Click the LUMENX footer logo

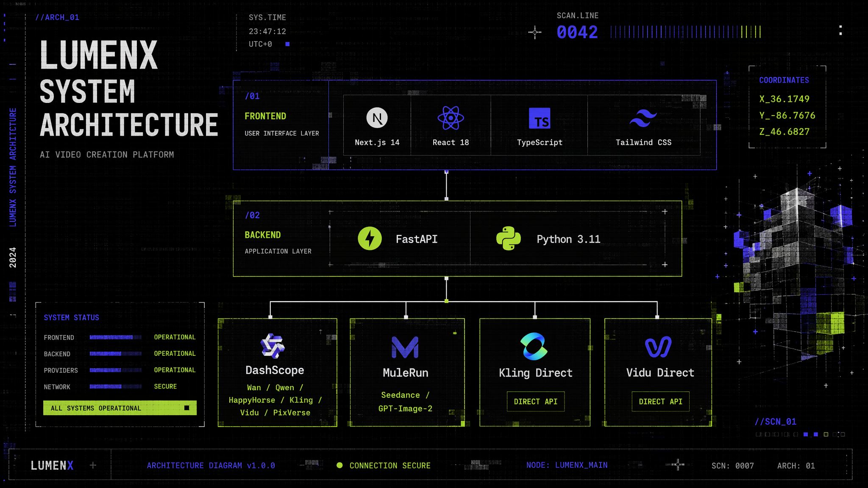pyautogui.click(x=52, y=466)
